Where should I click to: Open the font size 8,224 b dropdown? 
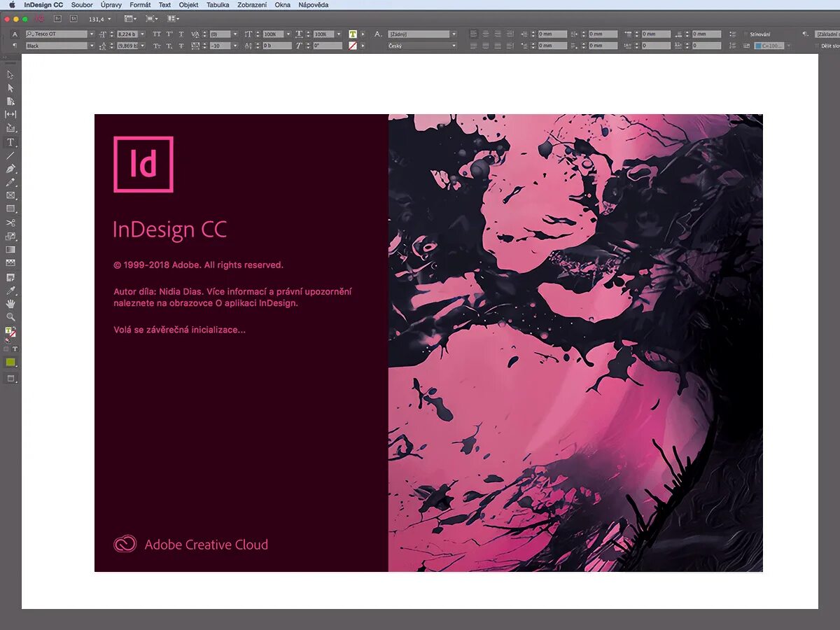coord(143,34)
